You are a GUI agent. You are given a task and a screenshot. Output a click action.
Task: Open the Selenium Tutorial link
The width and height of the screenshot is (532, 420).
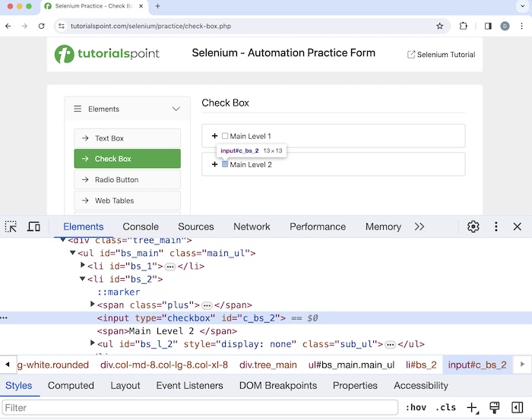pos(441,55)
